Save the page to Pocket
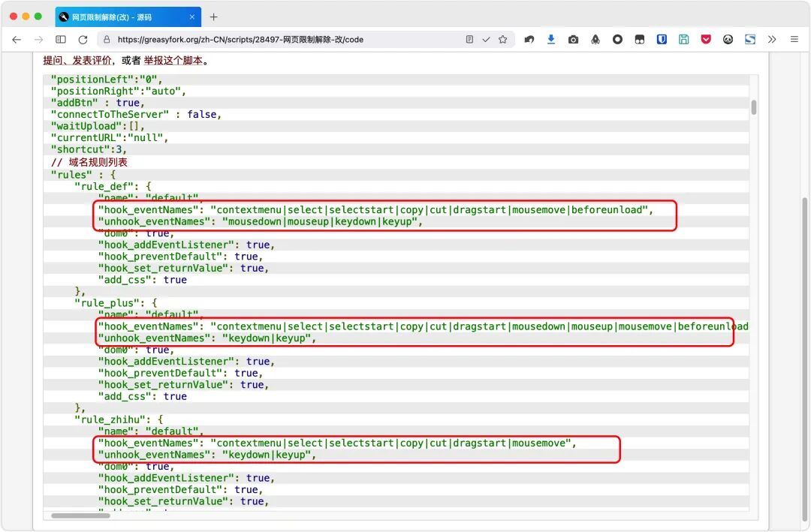The height and width of the screenshot is (532, 811). pyautogui.click(x=706, y=39)
